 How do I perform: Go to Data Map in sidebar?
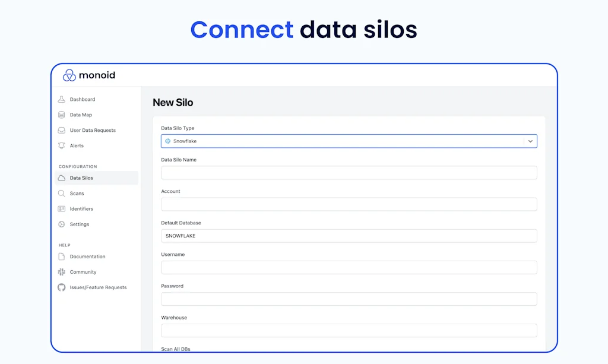tap(81, 115)
